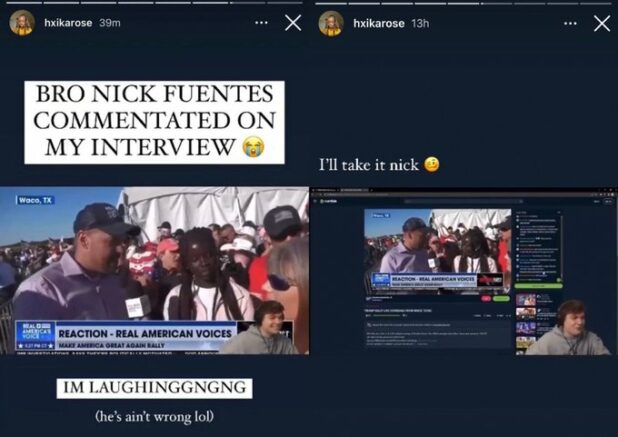Tap the 'BRO NICK FUENTES COMMENTATED' text sticker

(154, 122)
